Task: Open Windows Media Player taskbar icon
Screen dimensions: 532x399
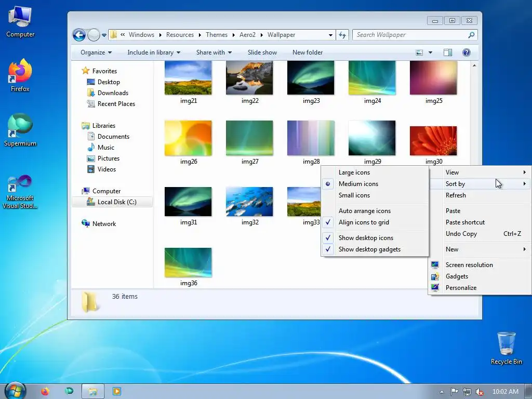Action: [x=117, y=391]
